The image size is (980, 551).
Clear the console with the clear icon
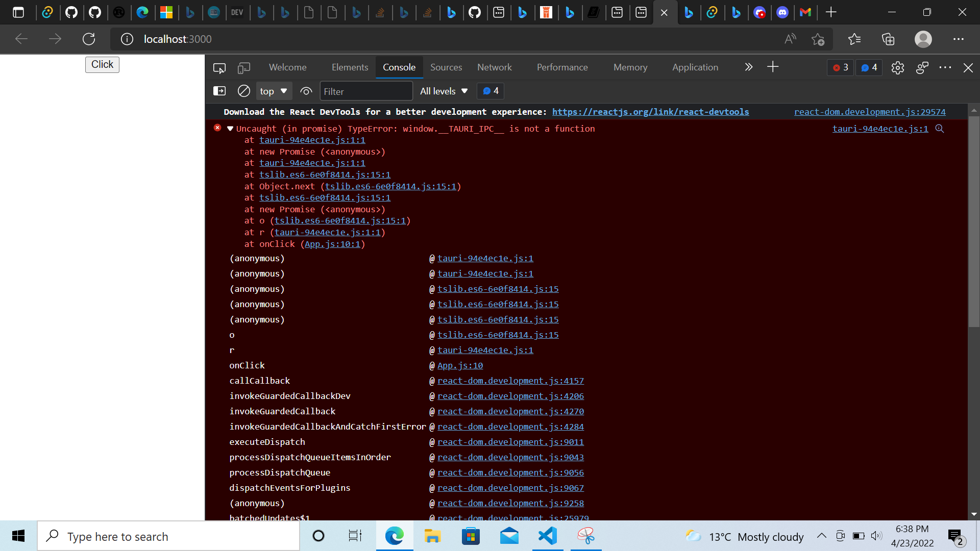pyautogui.click(x=244, y=91)
